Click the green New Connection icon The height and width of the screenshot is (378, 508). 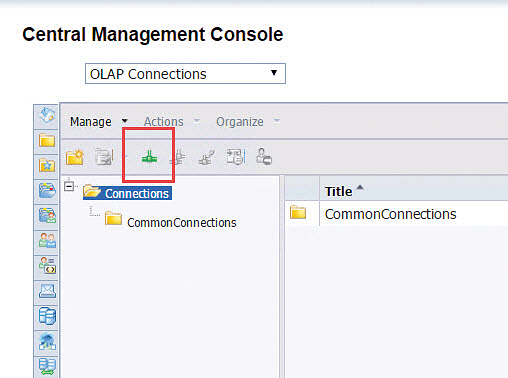click(149, 157)
